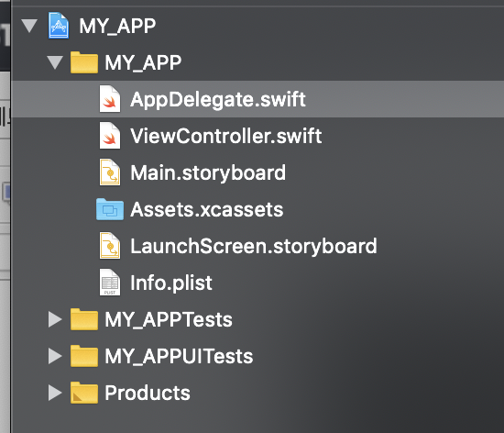Click the MY_APP Xcode project icon

pyautogui.click(x=59, y=26)
